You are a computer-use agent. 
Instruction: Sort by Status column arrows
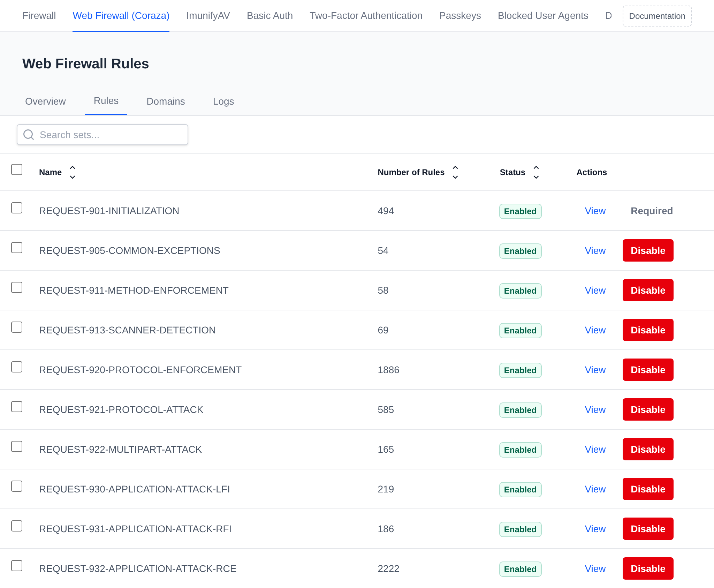click(x=536, y=172)
